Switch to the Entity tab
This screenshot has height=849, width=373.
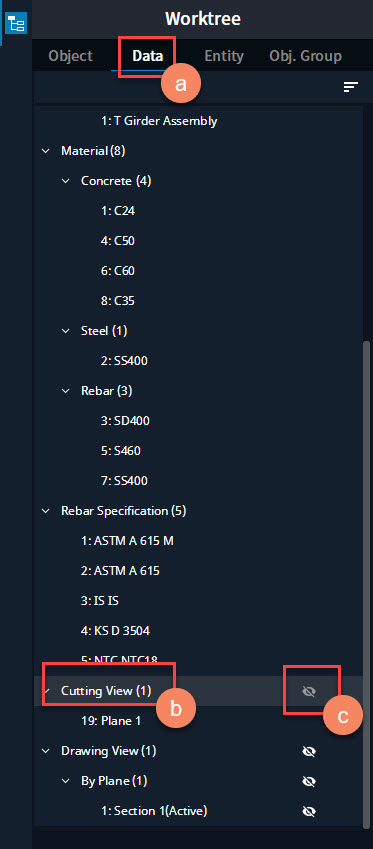(x=224, y=56)
